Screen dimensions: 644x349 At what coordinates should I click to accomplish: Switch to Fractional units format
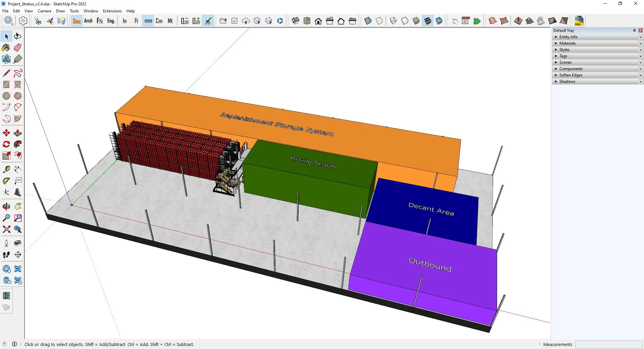coord(100,21)
